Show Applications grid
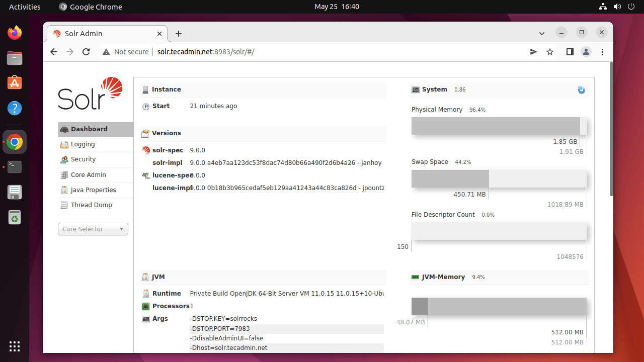This screenshot has height=362, width=644. pyautogui.click(x=15, y=346)
